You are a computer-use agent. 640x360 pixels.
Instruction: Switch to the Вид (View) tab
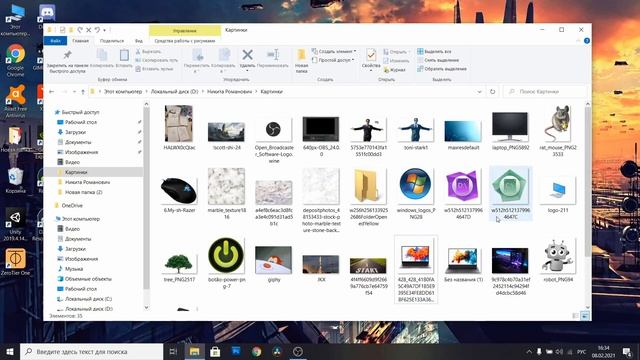point(139,41)
